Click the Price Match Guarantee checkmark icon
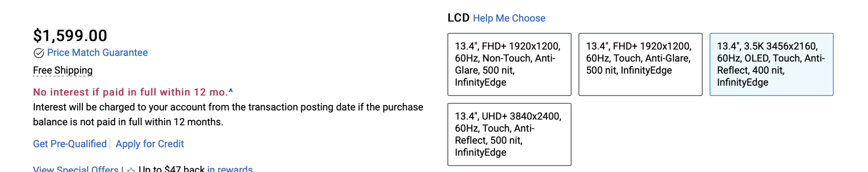 (39, 53)
